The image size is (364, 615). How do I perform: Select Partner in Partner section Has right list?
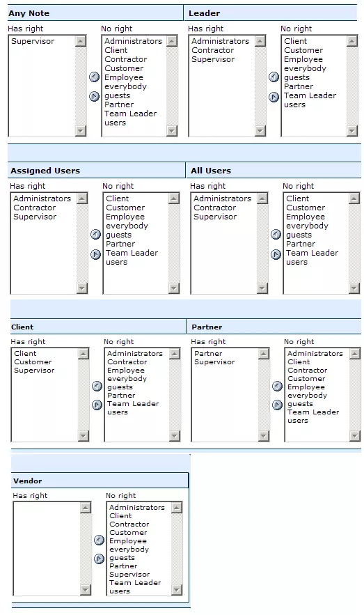point(208,353)
